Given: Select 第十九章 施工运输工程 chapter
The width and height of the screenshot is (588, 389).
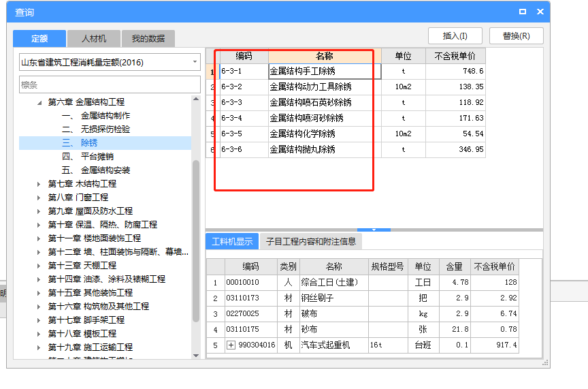Looking at the screenshot, I should (x=91, y=347).
